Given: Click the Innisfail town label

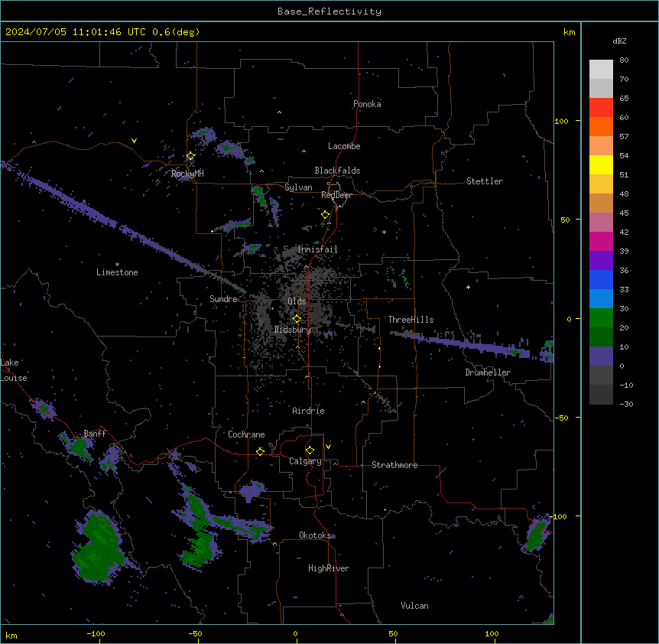Looking at the screenshot, I should pos(317,249).
